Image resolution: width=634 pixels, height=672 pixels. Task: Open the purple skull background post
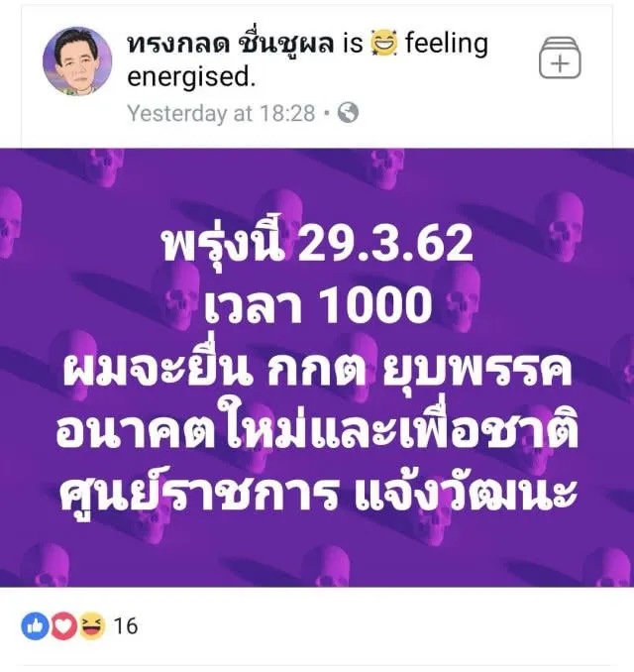317,368
